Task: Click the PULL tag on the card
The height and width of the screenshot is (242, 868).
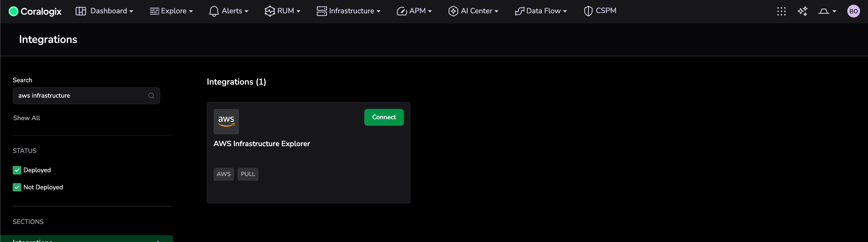Action: pyautogui.click(x=248, y=174)
